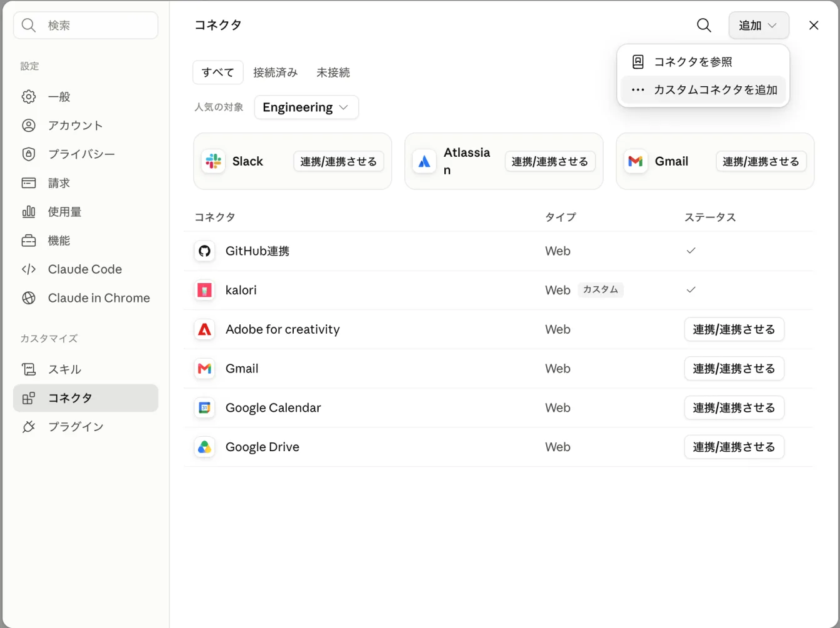
Task: Connect Google Calendar via 連携/連携させる
Action: tap(734, 408)
